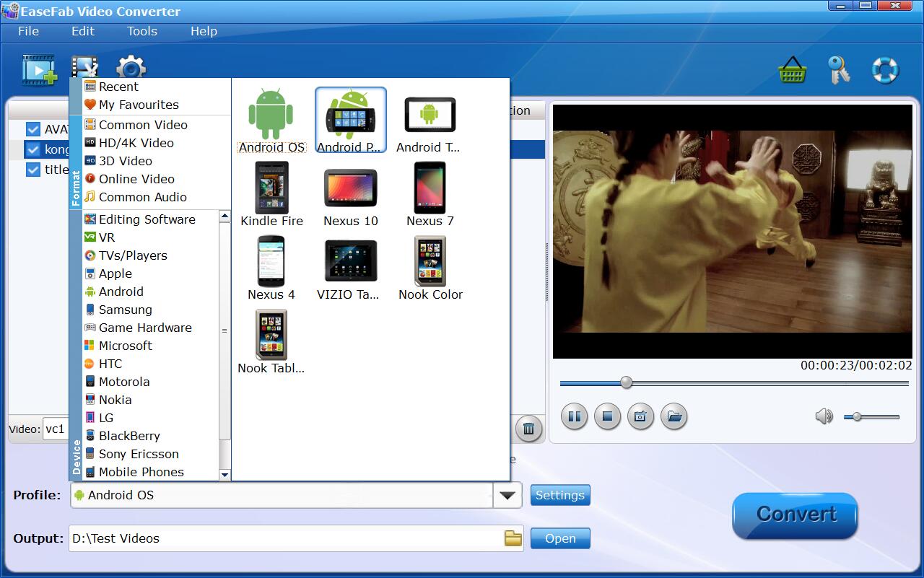This screenshot has height=578, width=924.
Task: Click the profile Settings button
Action: pos(560,495)
